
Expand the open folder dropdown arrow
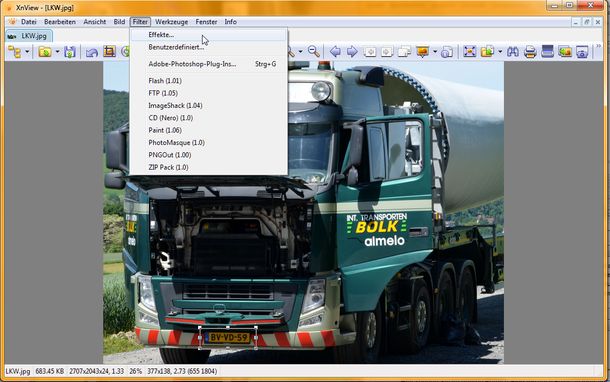(57, 52)
